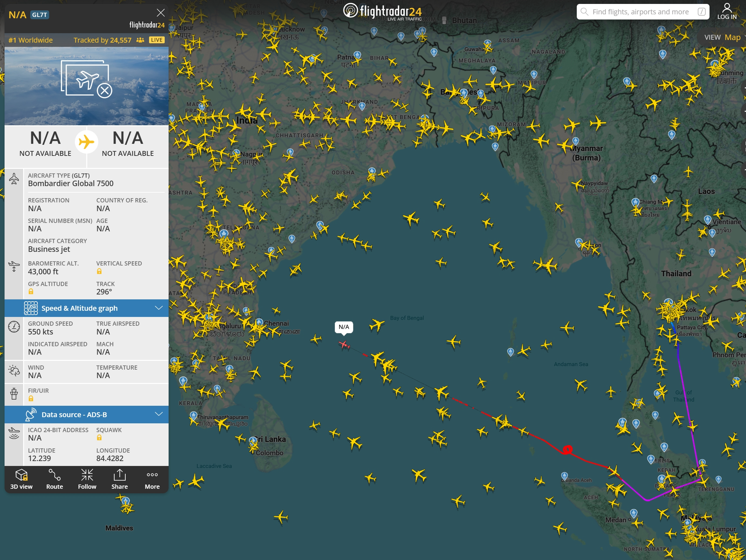Screen dimensions: 746x560
Task: Show the flight route
Action: pyautogui.click(x=54, y=479)
